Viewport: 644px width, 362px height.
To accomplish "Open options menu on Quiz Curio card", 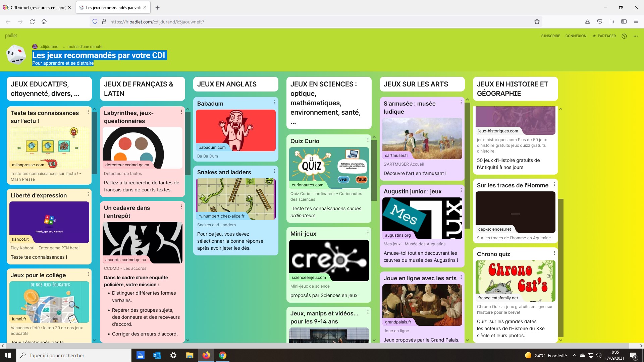I will tap(368, 140).
